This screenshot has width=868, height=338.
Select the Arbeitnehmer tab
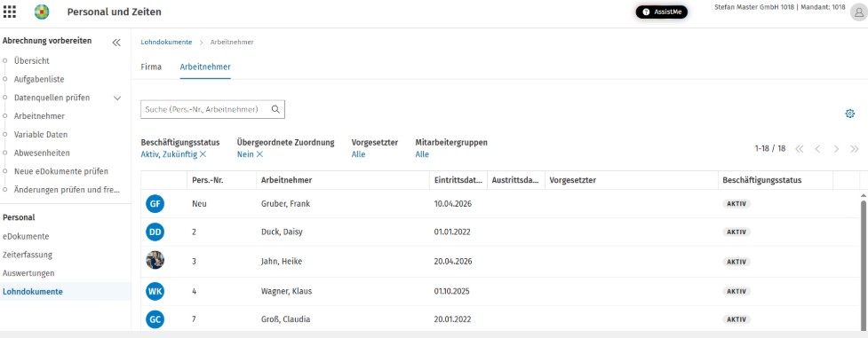[x=205, y=67]
